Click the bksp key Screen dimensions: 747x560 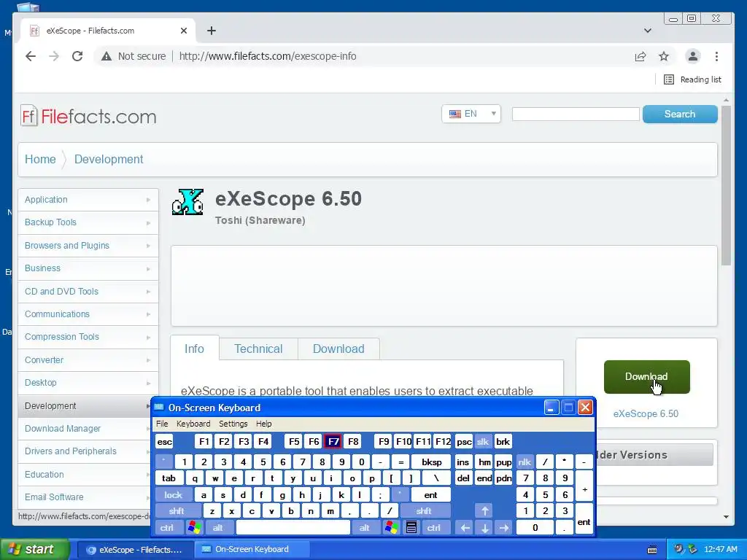pos(432,462)
